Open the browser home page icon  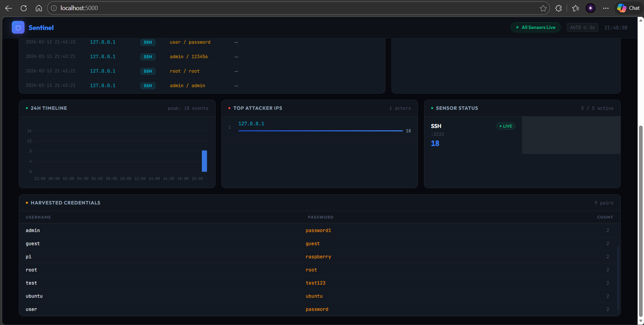coord(39,8)
